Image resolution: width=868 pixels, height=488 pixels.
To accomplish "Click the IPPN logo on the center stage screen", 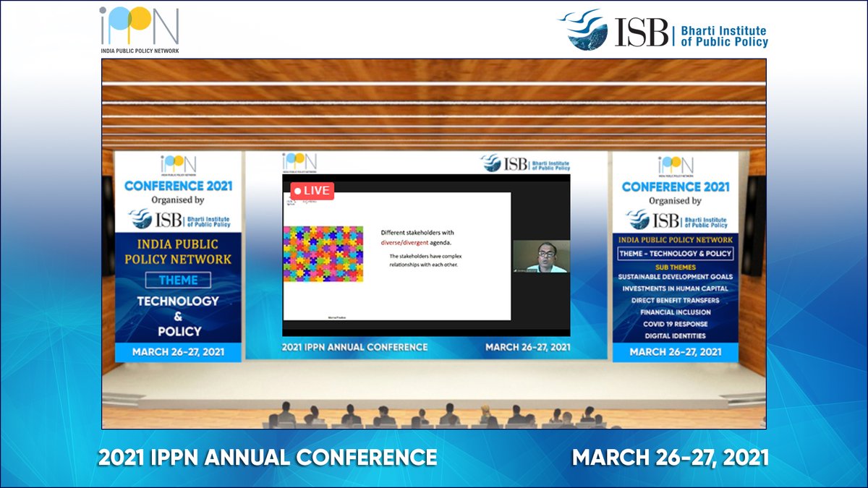I will [x=299, y=161].
